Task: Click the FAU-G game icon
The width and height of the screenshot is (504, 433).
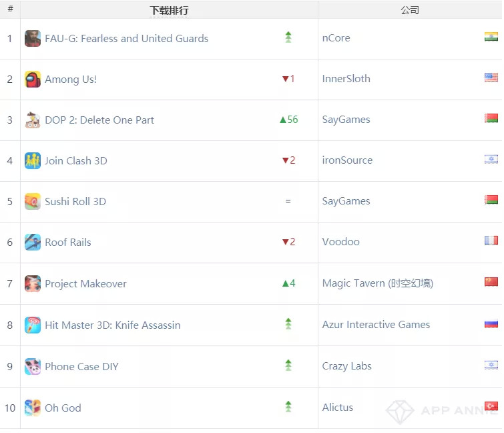Action: [33, 38]
